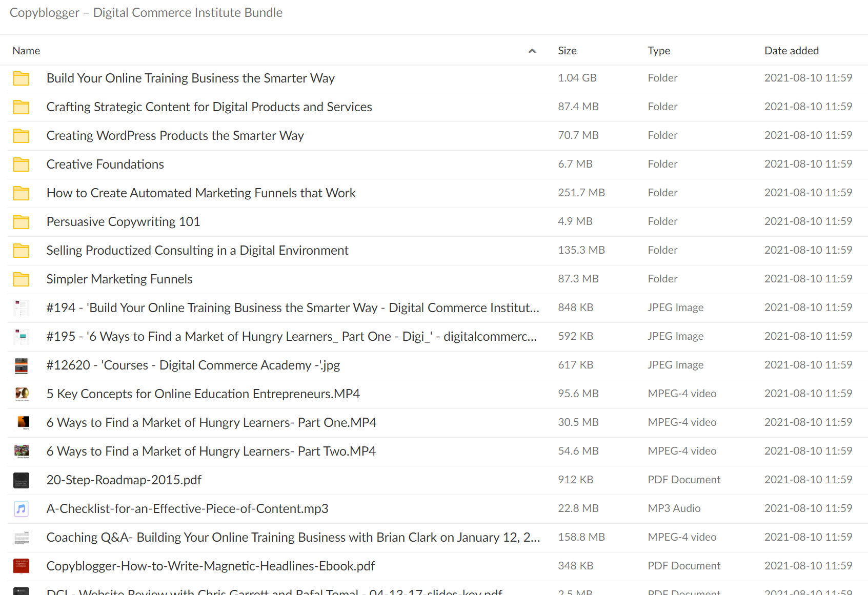
Task: Click JPEG Image type for #12620 row
Action: click(676, 365)
